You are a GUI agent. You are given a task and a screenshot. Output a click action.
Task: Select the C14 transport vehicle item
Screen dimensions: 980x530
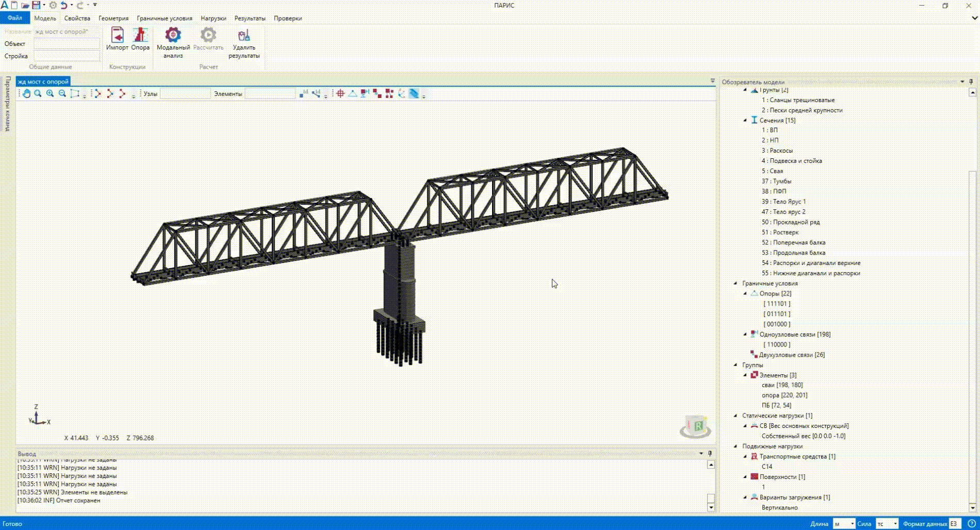[x=767, y=467]
